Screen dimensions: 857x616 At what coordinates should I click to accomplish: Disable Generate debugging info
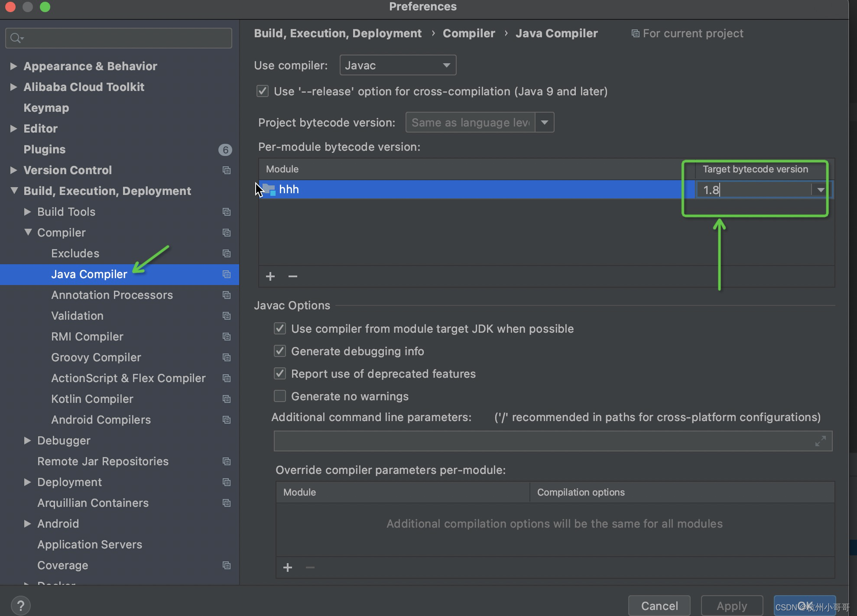(280, 351)
